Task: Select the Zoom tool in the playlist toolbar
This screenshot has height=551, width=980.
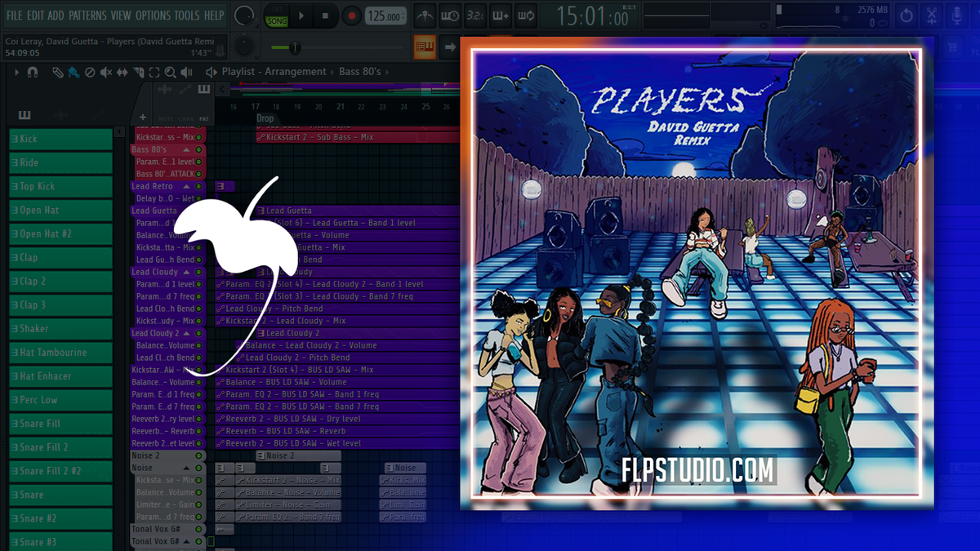Action: tap(169, 72)
